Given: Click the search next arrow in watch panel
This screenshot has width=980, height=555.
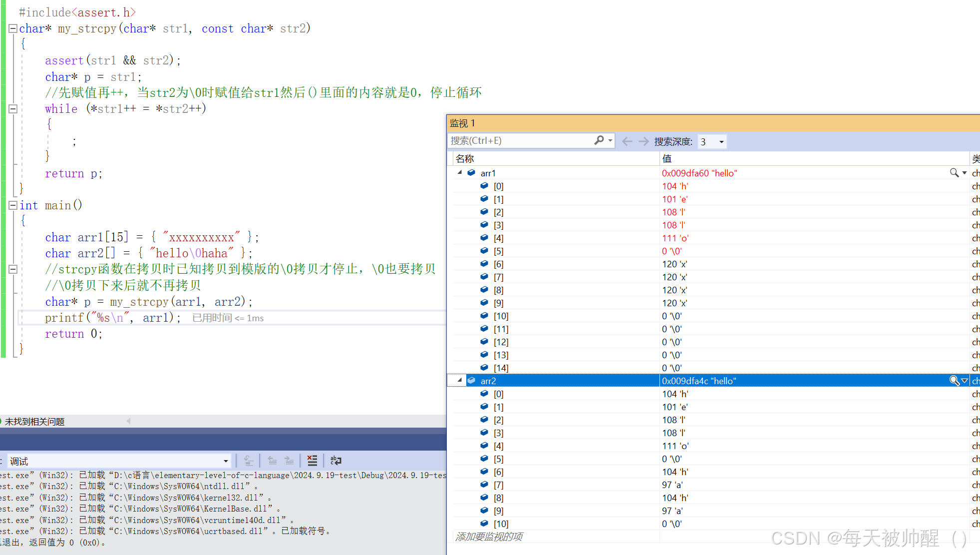Looking at the screenshot, I should (x=644, y=141).
